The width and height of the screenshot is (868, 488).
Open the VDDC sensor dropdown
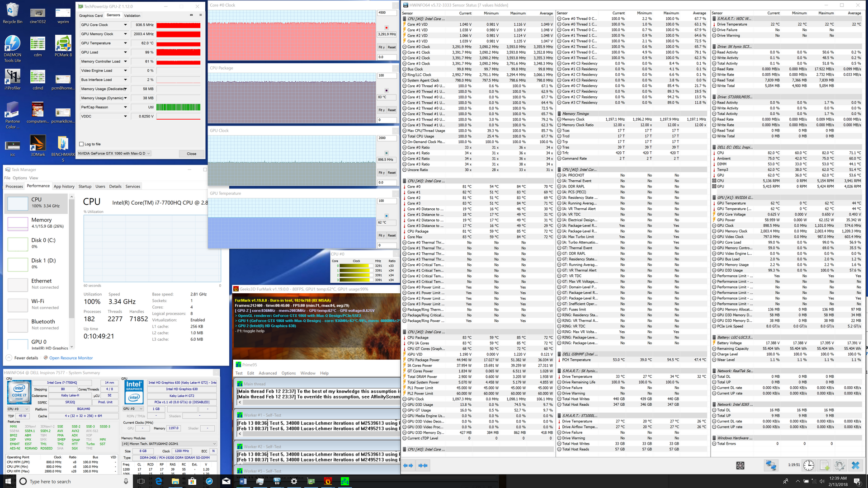(125, 116)
